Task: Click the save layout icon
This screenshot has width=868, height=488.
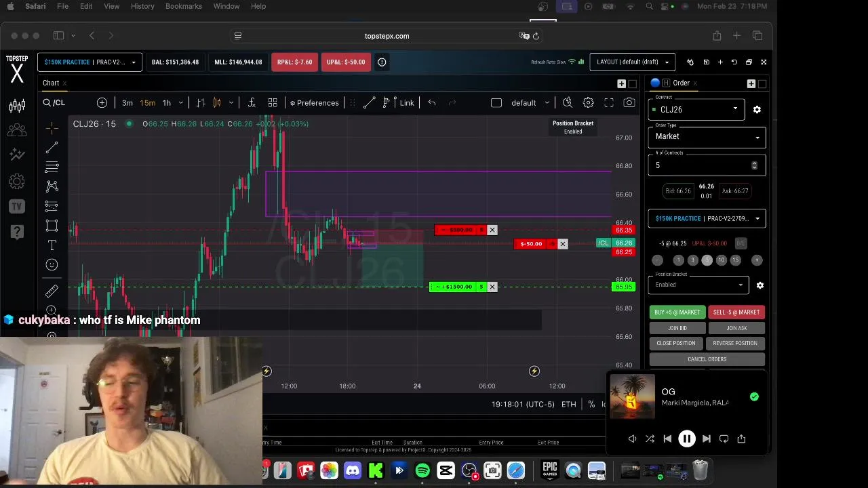Action: (x=706, y=62)
